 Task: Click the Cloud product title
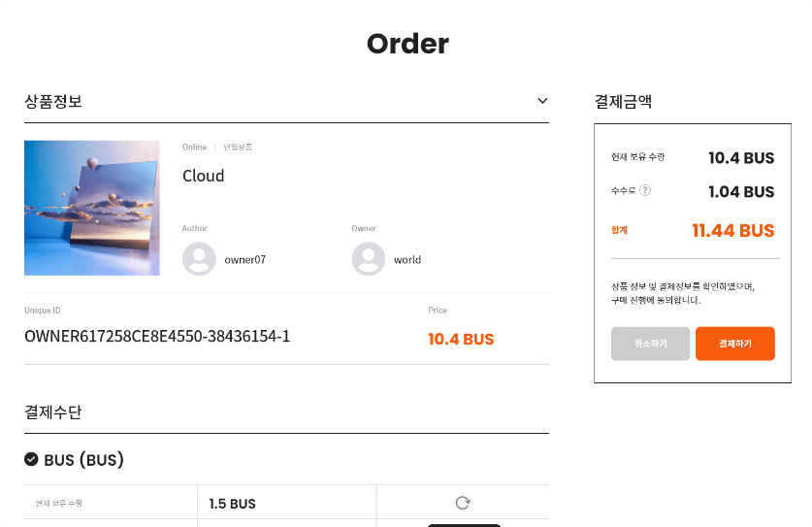pyautogui.click(x=203, y=176)
